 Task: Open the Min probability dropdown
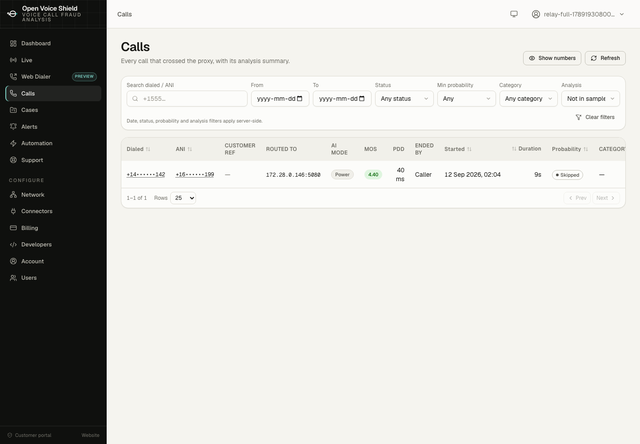(466, 99)
